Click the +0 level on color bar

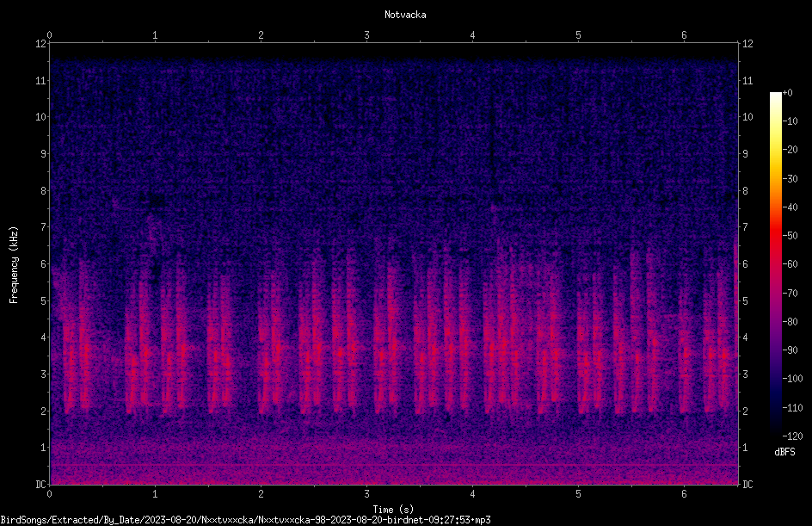click(787, 93)
